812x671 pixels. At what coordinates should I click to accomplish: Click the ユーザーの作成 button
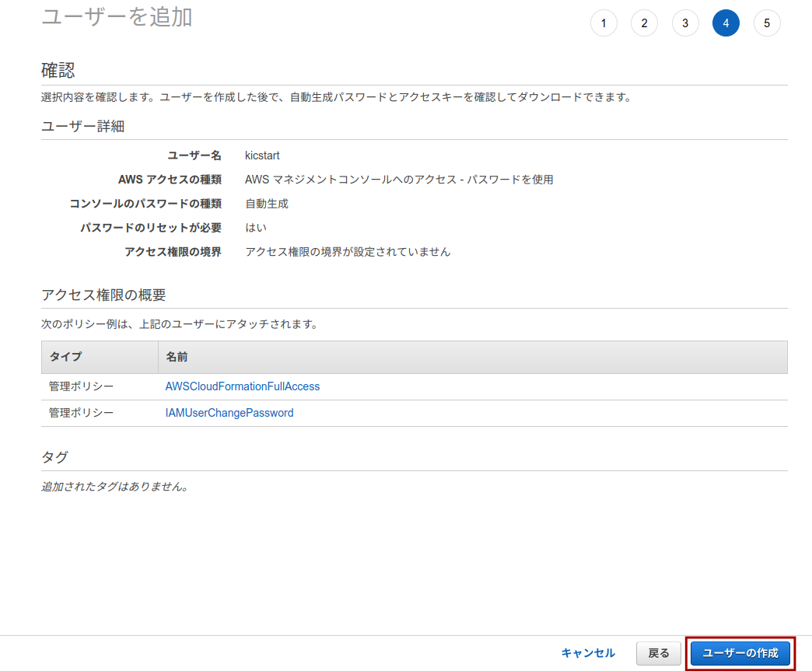(739, 654)
